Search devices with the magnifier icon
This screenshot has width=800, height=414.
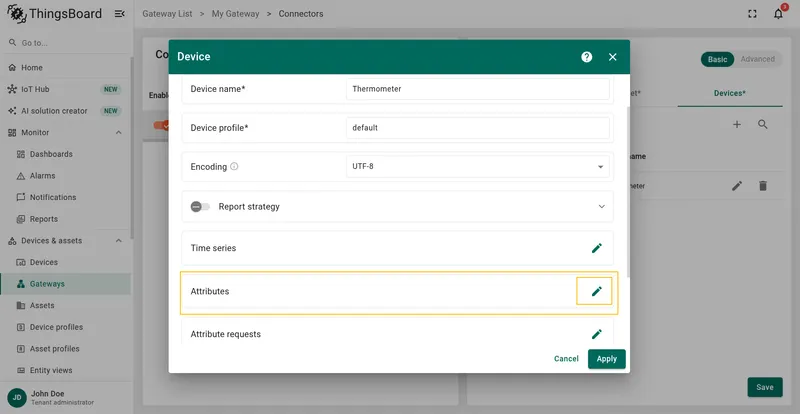coord(763,124)
